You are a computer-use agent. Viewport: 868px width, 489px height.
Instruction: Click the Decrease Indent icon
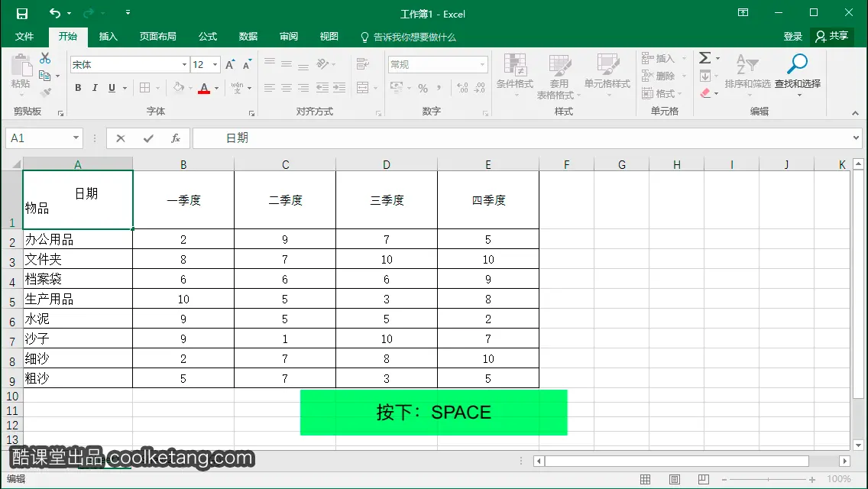[x=322, y=88]
